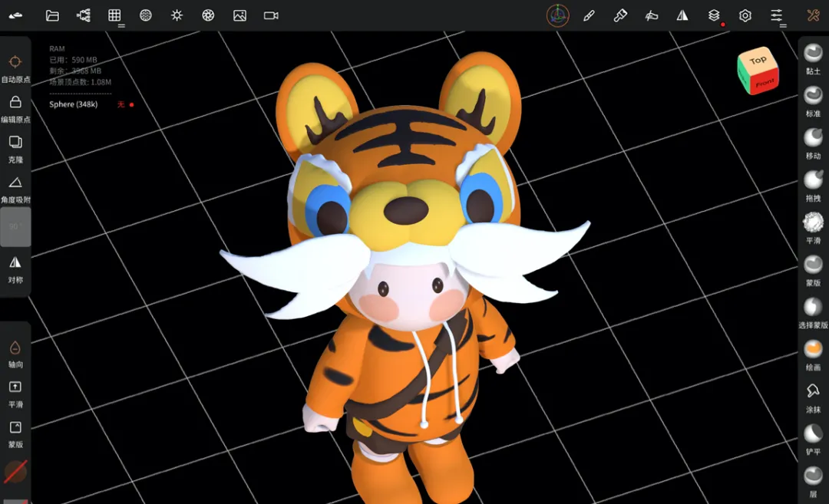Click the crossed-out color swatch
Screen dimensions: 829x504
(15, 472)
